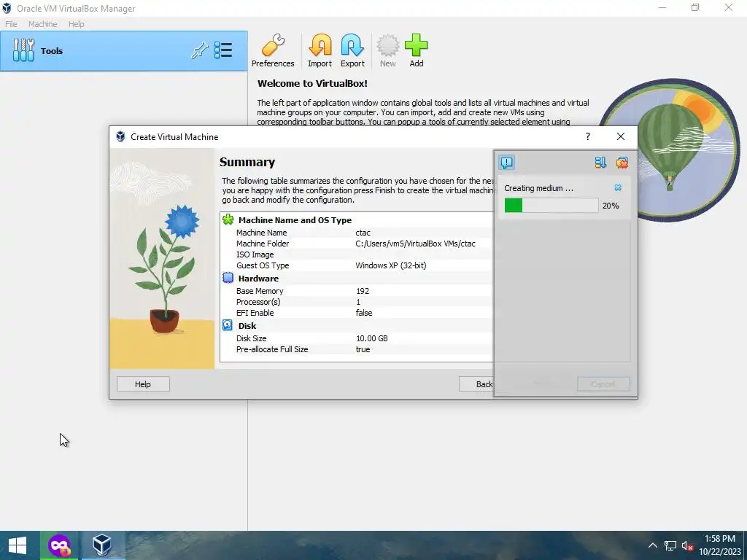
Task: Click the Tools pin icon
Action: (200, 50)
